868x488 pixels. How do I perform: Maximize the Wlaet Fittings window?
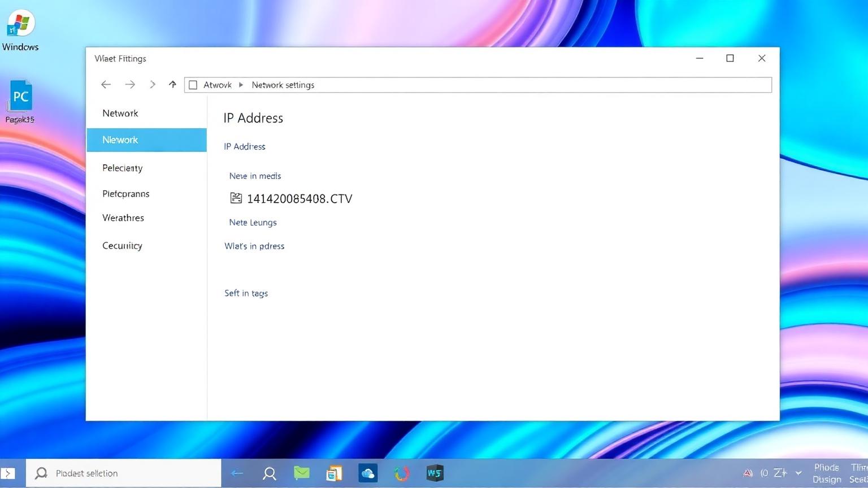(730, 58)
